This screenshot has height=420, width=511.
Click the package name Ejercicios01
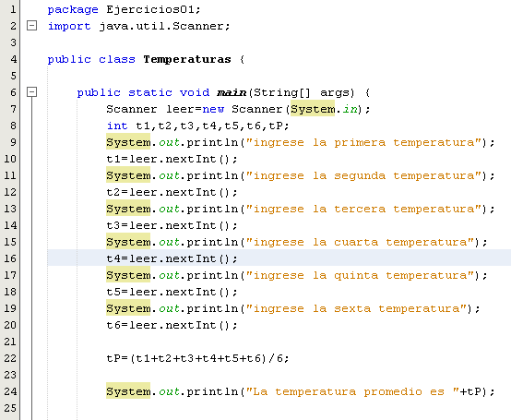click(x=150, y=9)
